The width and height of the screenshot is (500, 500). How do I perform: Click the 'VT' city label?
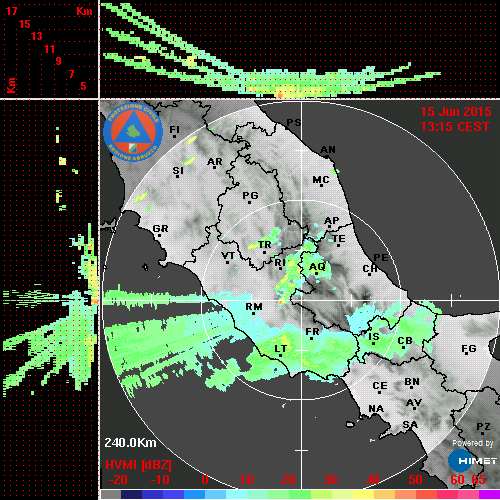click(x=228, y=256)
